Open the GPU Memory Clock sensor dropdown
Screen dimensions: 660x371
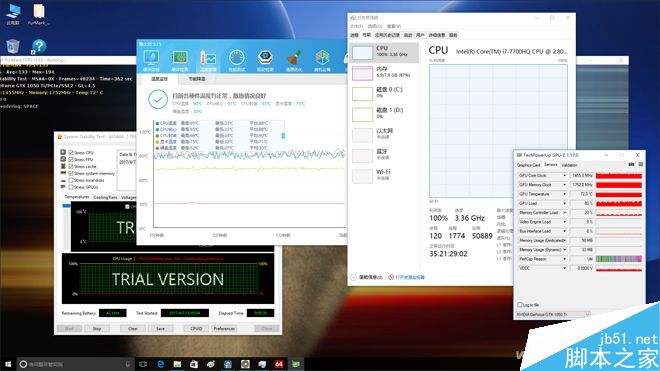coord(564,185)
